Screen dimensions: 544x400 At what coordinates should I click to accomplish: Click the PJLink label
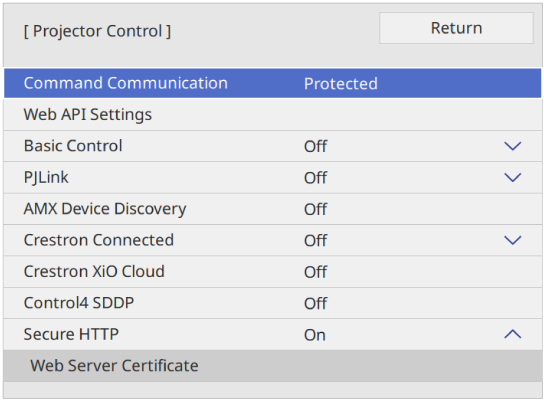point(46,178)
